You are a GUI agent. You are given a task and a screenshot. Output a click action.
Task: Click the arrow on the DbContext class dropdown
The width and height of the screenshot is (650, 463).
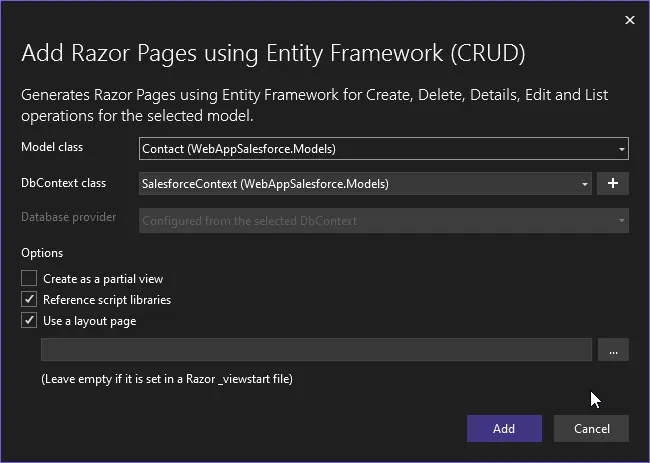point(585,184)
